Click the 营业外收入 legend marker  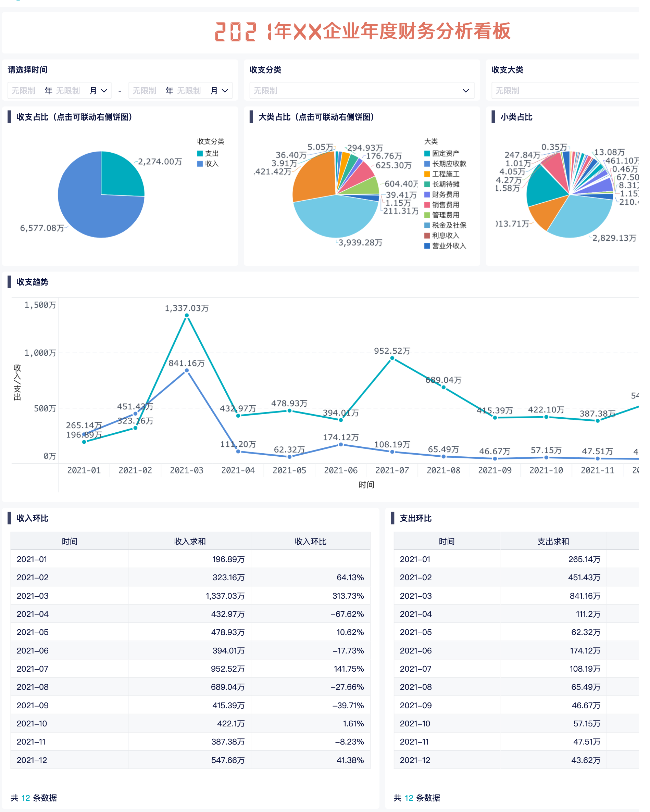(x=427, y=245)
